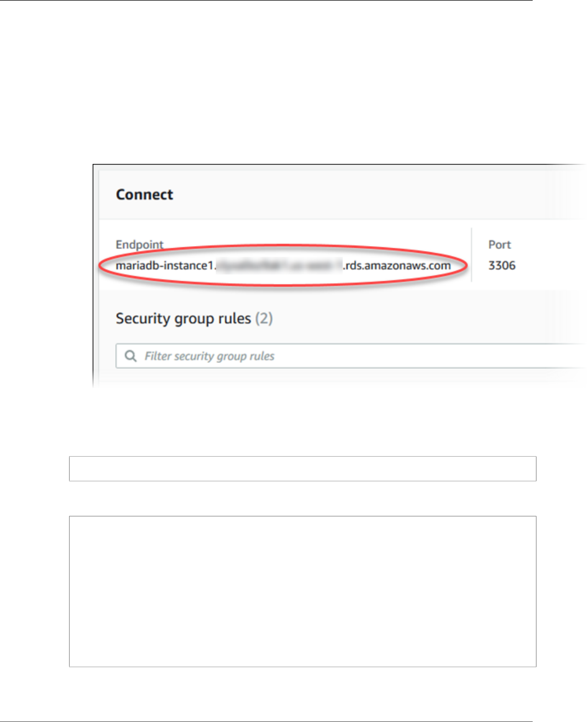Click the Connect section heading
This screenshot has width=588, height=722.
click(x=144, y=195)
